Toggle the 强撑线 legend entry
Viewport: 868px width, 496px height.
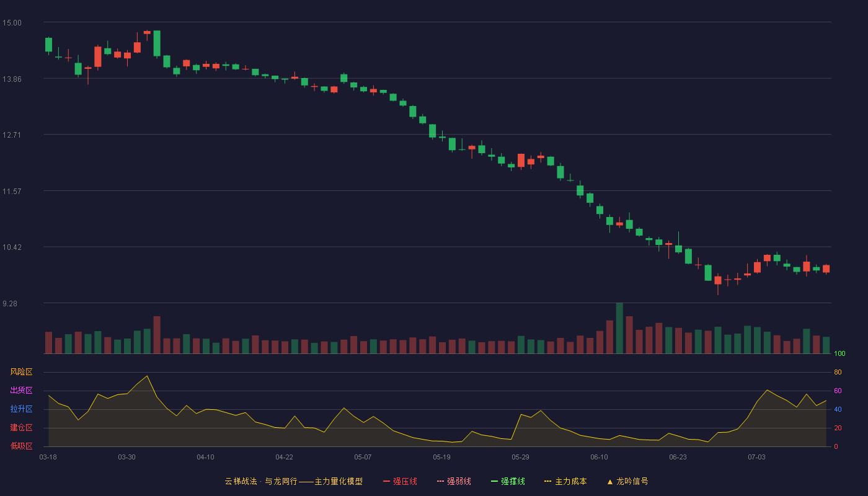(x=508, y=481)
